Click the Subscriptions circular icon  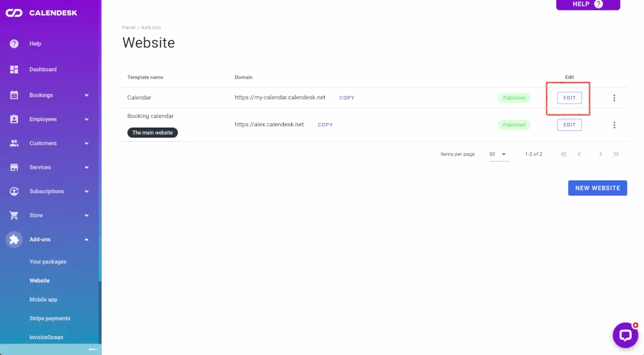[x=14, y=191]
